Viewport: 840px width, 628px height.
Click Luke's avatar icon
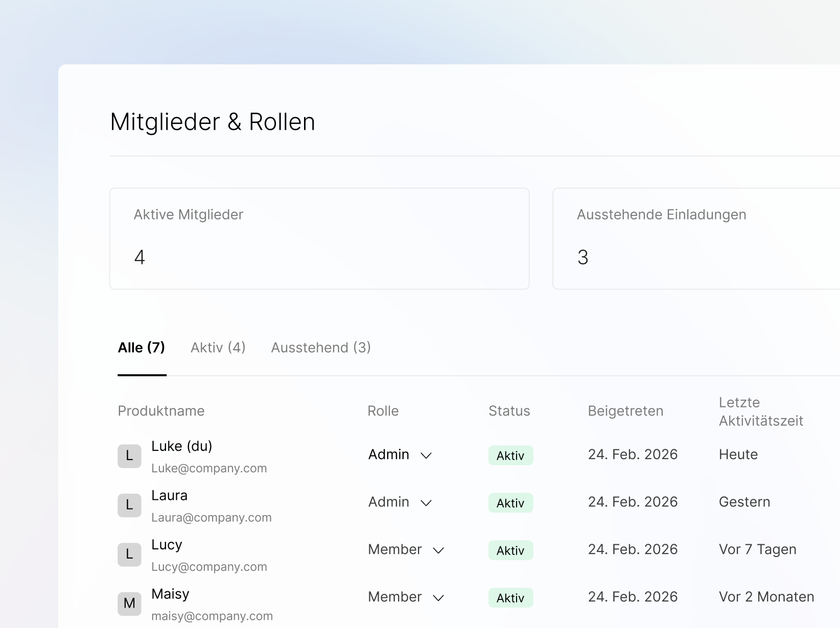tap(129, 456)
